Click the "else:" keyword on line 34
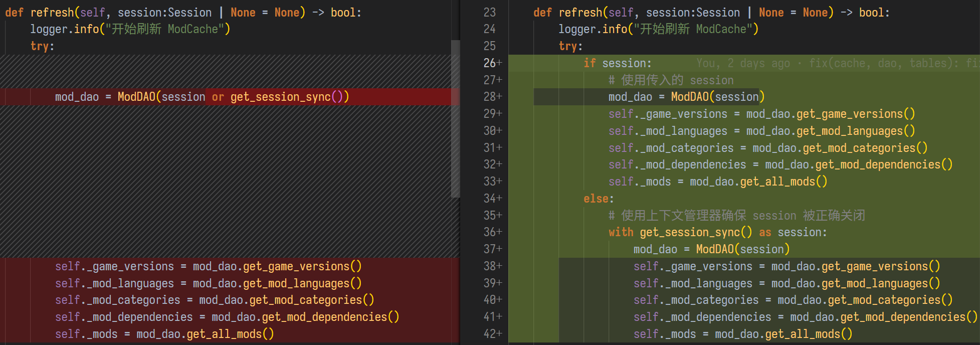The image size is (980, 345). pyautogui.click(x=598, y=199)
